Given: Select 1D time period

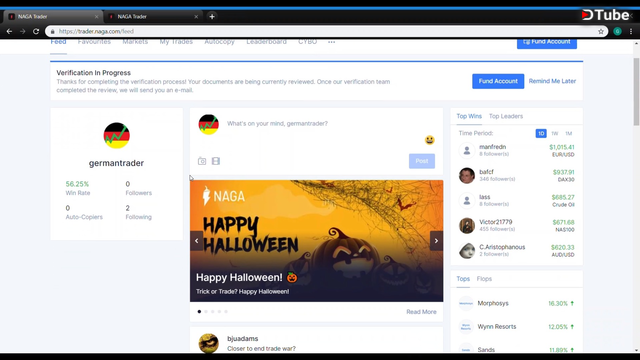Looking at the screenshot, I should pyautogui.click(x=541, y=133).
